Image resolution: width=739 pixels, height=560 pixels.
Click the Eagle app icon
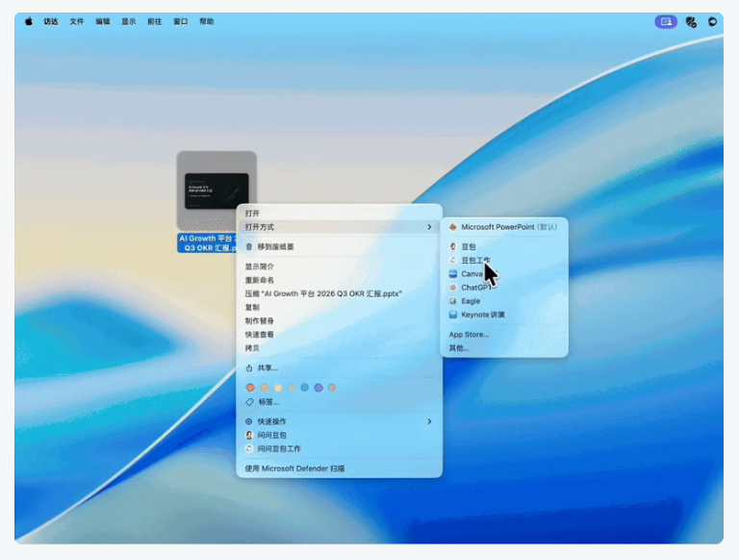[453, 301]
